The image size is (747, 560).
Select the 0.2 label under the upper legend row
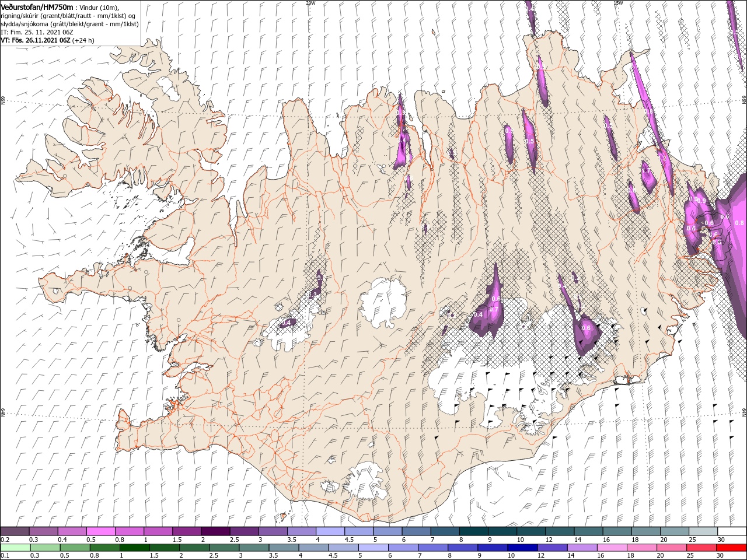click(5, 540)
